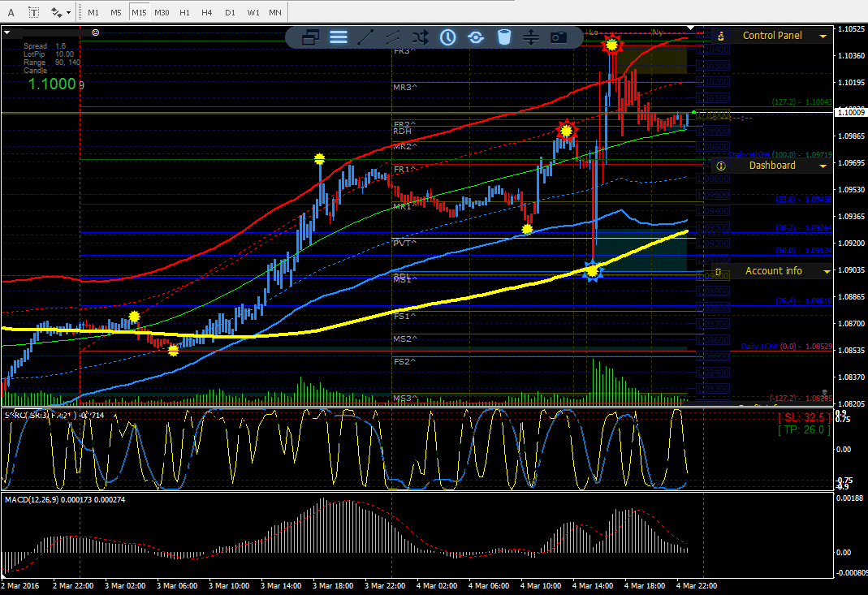Click the red sun signal at the chart high
This screenshot has width=868, height=595.
coord(611,45)
